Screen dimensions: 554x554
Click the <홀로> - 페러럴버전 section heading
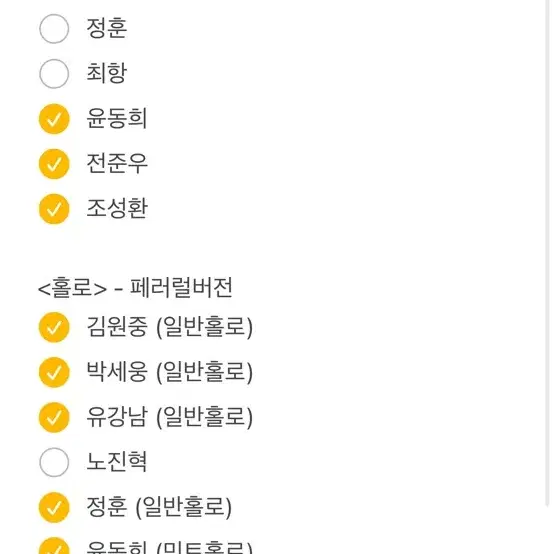click(135, 287)
